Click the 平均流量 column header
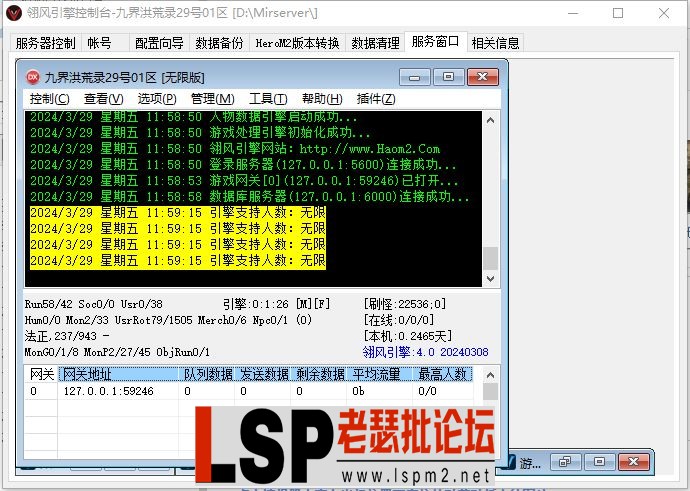 click(x=380, y=374)
